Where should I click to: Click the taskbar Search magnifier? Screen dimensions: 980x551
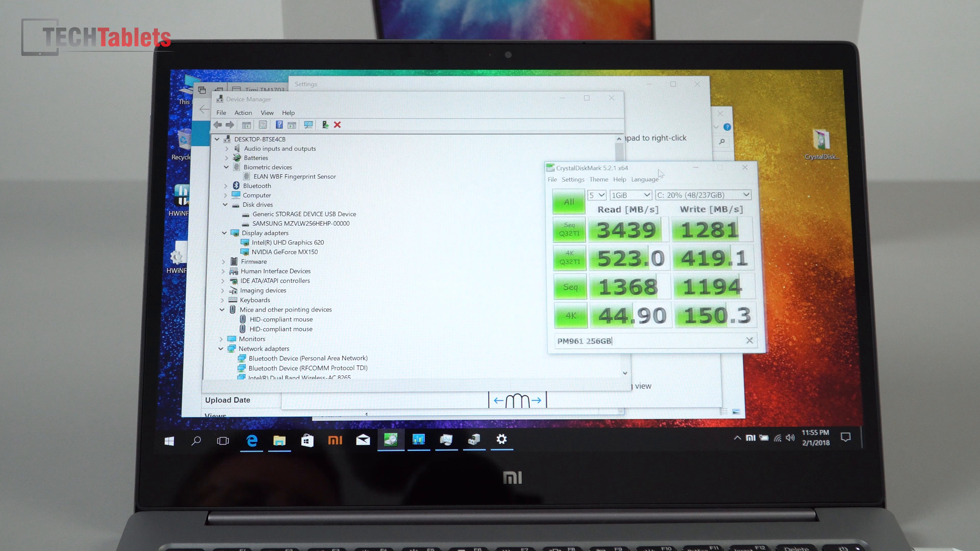(196, 441)
